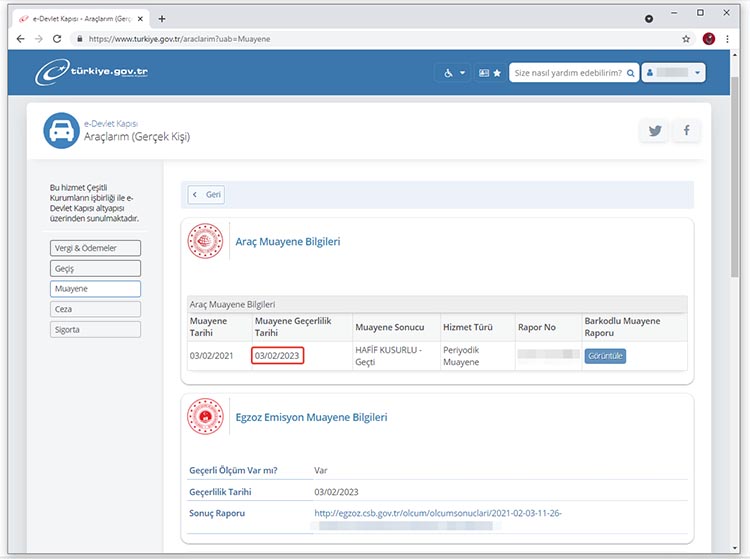
Task: Expand the accessibility options dropdown
Action: 454,73
